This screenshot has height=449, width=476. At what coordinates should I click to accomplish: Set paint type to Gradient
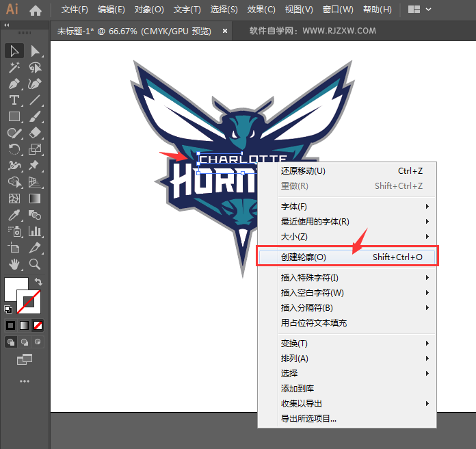[24, 325]
